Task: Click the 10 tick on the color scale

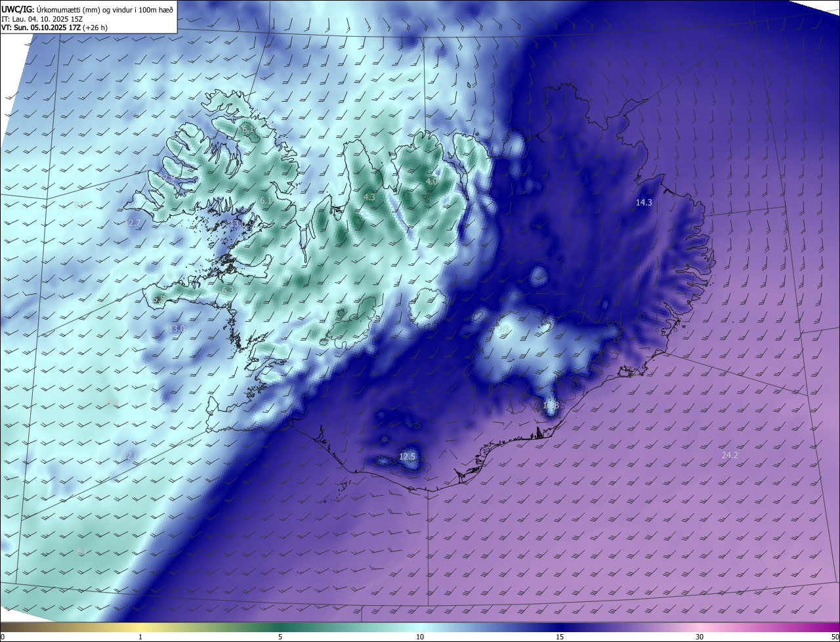Action: 420,637
